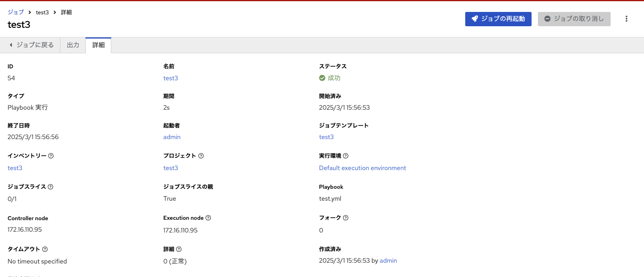
Task: Click the test3 page heading
Action: coord(19,25)
